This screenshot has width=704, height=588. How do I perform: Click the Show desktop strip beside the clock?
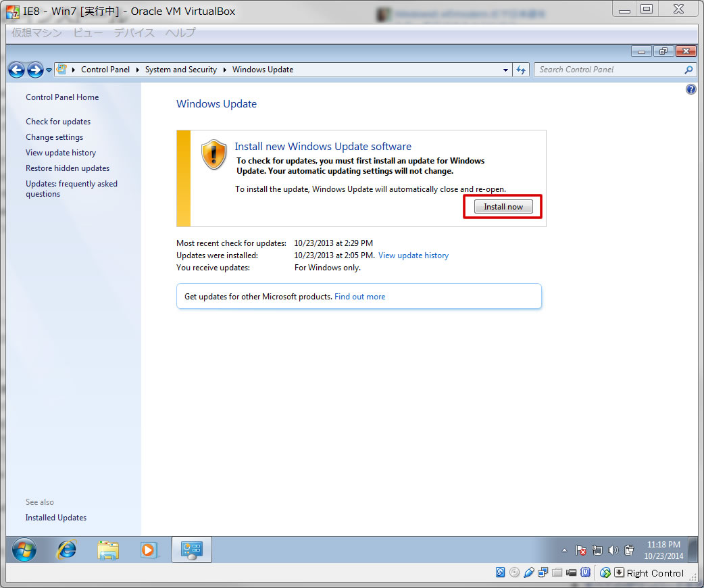[x=693, y=549]
